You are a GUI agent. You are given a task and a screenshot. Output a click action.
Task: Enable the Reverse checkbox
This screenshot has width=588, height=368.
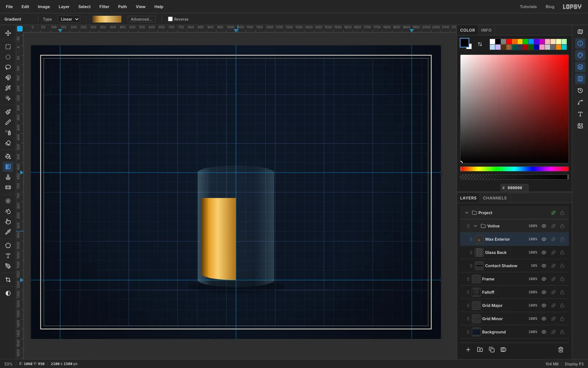[x=170, y=19]
